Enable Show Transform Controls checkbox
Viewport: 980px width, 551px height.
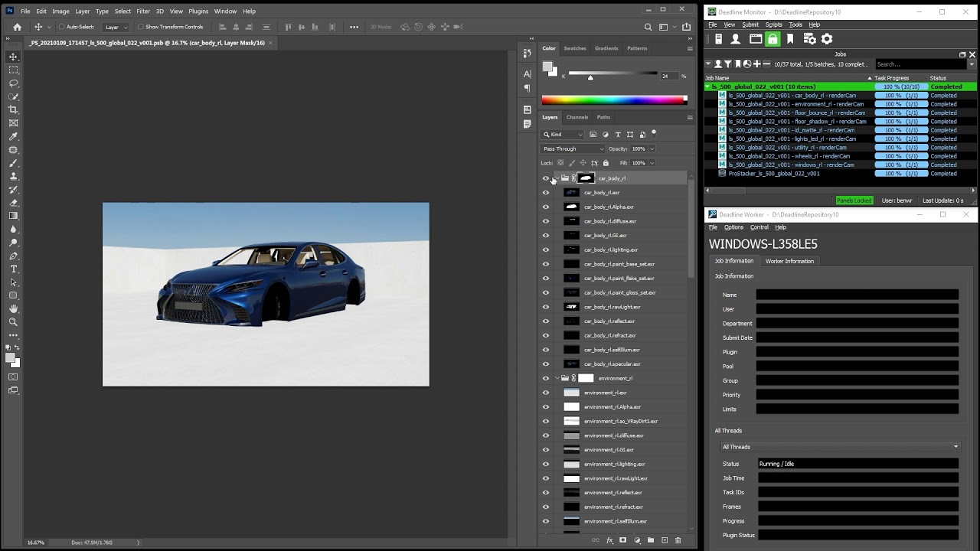pyautogui.click(x=141, y=27)
